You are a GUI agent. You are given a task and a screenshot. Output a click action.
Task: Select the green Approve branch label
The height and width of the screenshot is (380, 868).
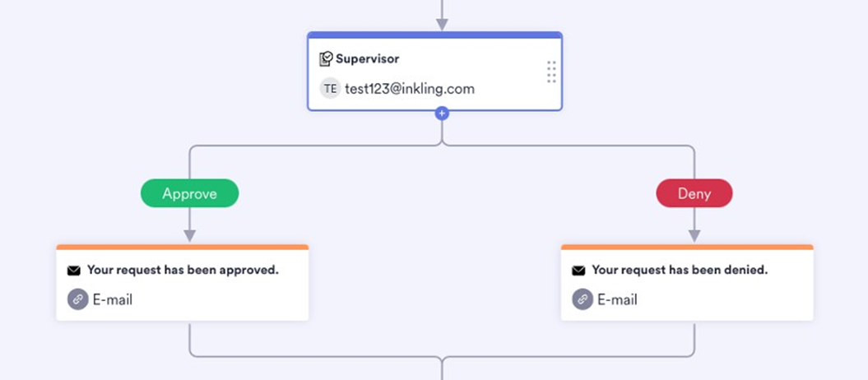point(189,194)
